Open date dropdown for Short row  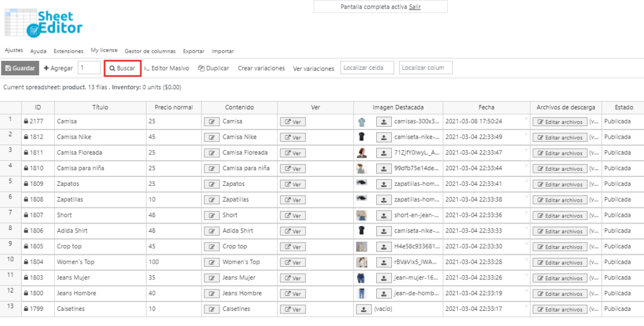pos(526,213)
